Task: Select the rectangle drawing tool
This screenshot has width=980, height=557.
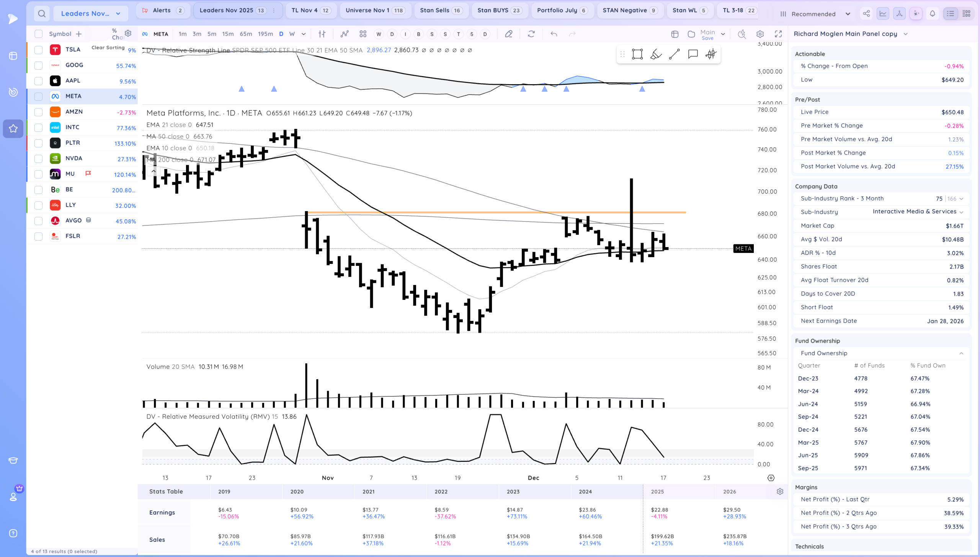Action: coord(637,54)
